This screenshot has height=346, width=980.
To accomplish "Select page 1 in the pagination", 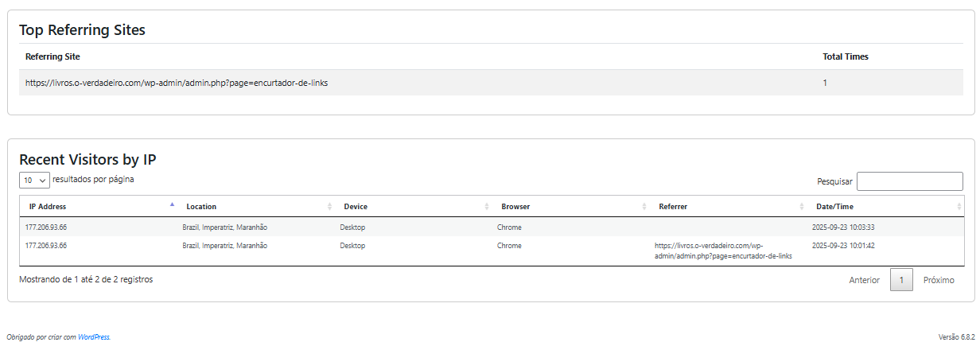I will click(x=901, y=280).
